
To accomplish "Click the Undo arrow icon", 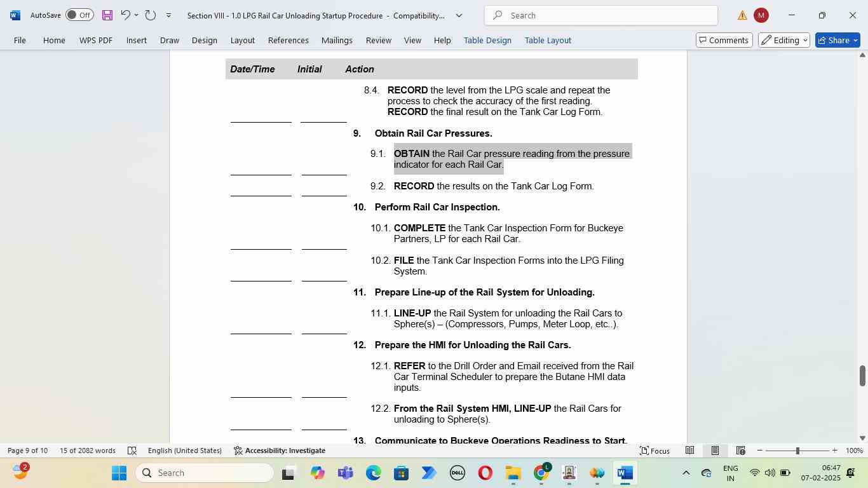I will pyautogui.click(x=125, y=15).
